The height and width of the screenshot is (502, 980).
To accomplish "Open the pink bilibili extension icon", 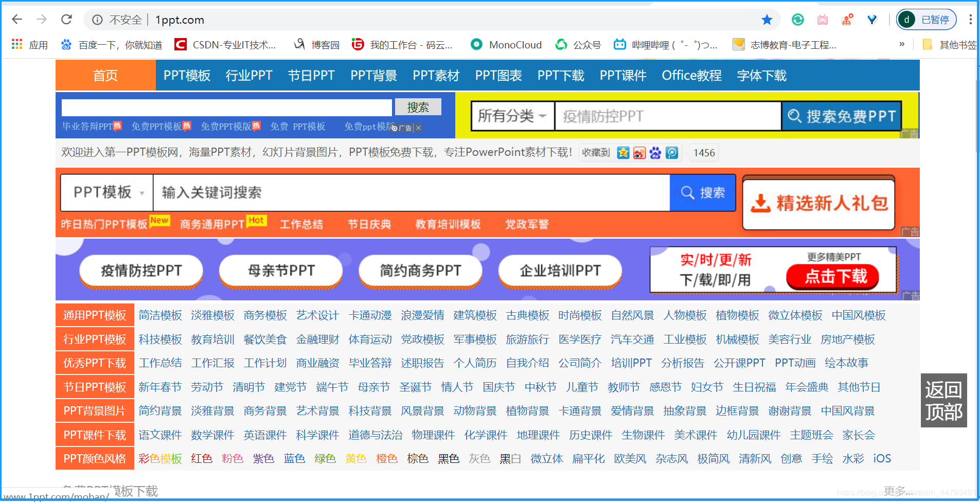I will tap(823, 20).
